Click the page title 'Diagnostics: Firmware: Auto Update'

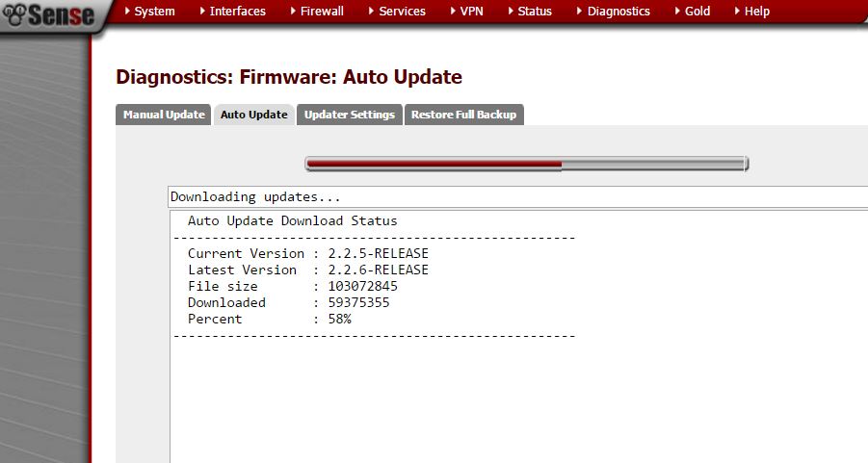(289, 77)
